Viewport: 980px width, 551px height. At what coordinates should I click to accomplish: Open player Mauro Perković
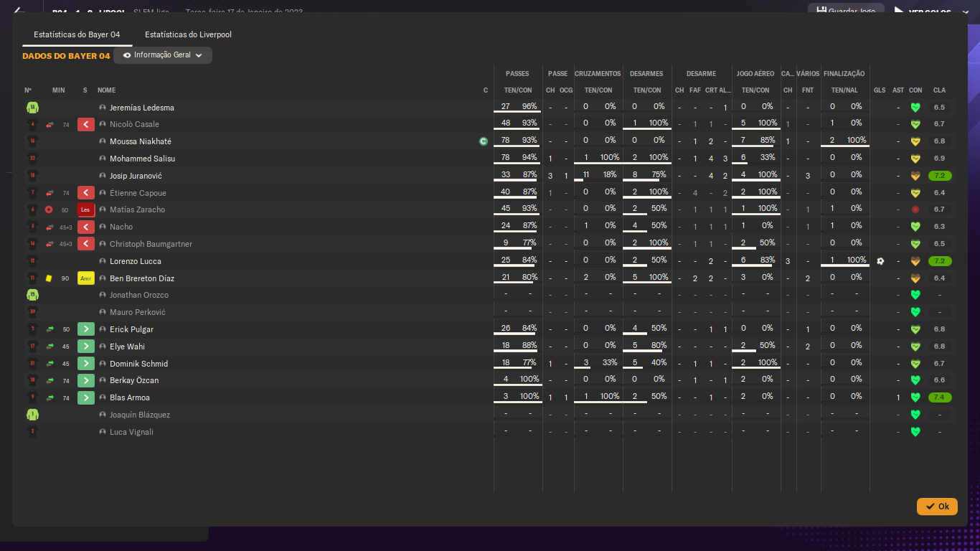[x=138, y=312]
